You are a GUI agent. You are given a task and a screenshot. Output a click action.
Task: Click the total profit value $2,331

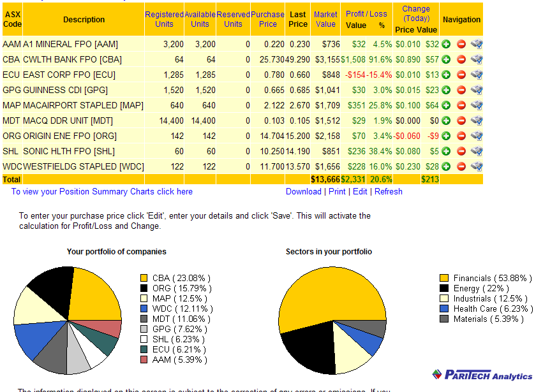click(x=353, y=179)
